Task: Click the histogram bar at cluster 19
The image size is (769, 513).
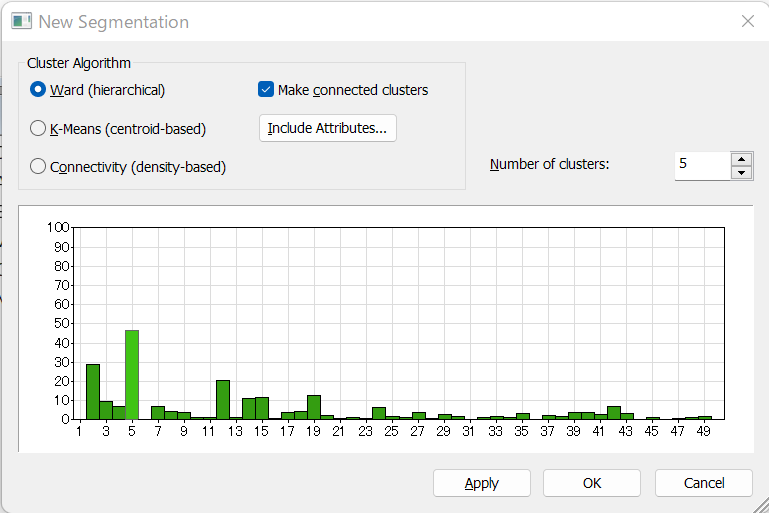Action: click(314, 407)
